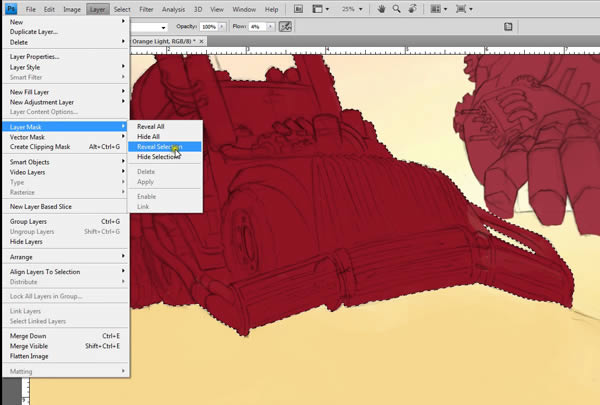Open the Screen Mode dropdown arrow
The width and height of the screenshot is (600, 405).
point(471,9)
